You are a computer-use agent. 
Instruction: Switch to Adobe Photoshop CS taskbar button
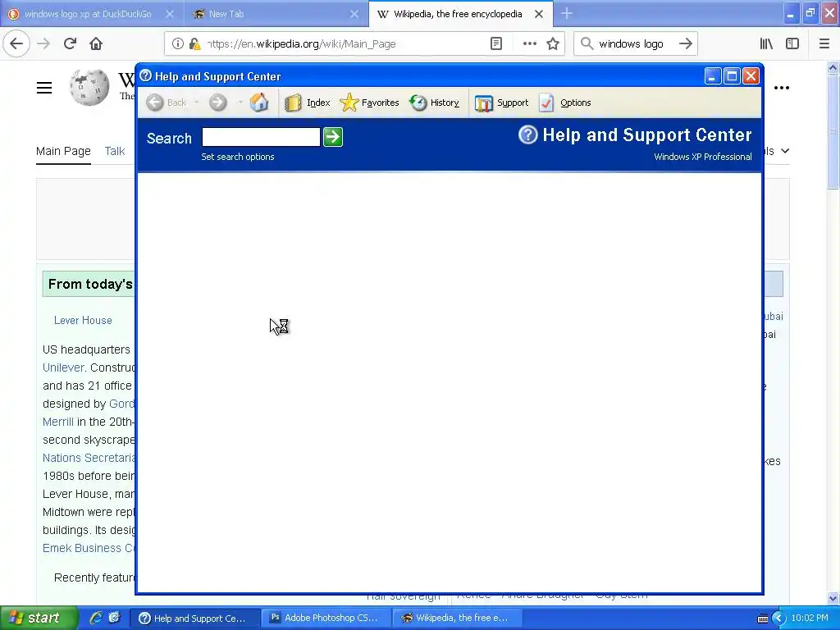(326, 618)
